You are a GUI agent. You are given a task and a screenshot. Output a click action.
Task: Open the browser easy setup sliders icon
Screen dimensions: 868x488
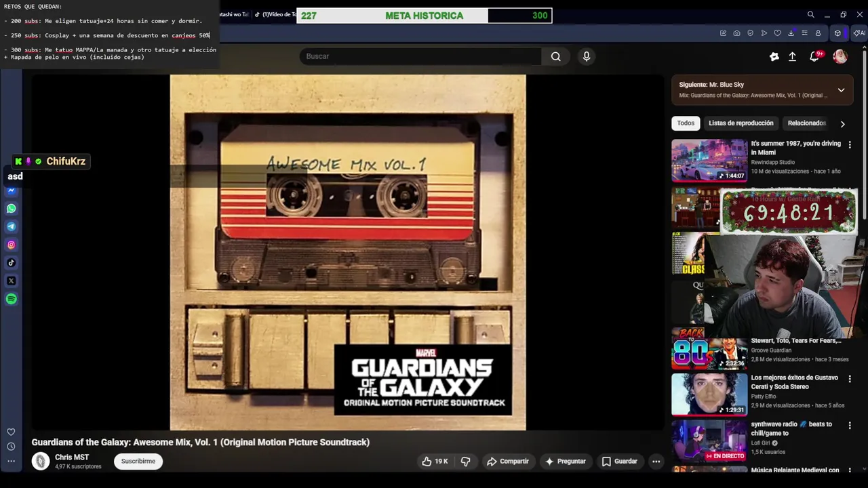pyautogui.click(x=804, y=33)
